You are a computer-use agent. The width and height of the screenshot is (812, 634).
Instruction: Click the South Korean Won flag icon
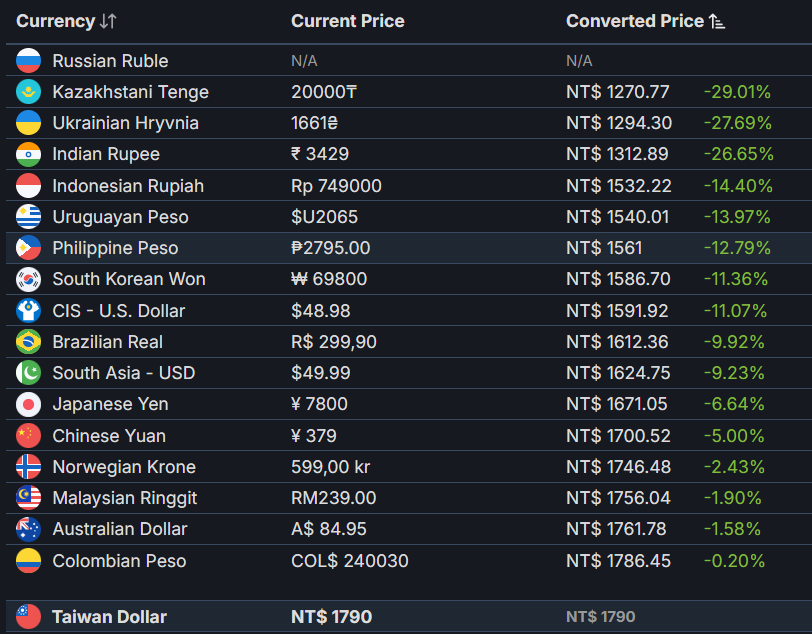click(x=28, y=279)
